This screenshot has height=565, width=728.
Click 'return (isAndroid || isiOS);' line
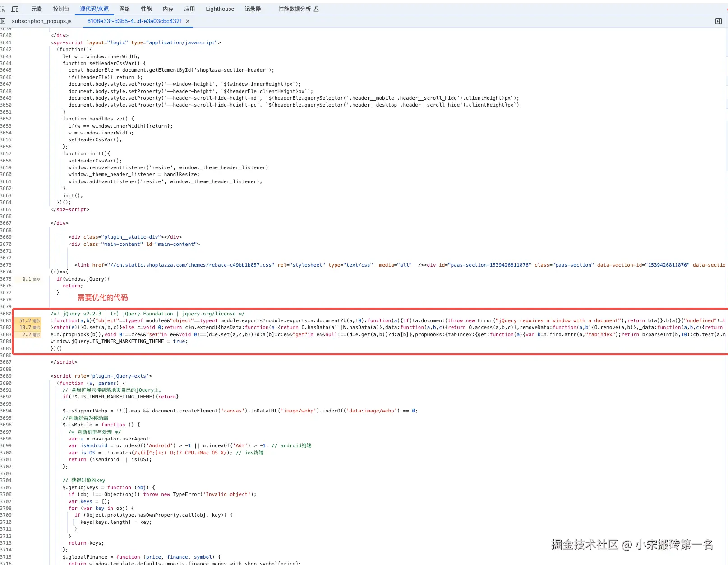[x=110, y=460]
